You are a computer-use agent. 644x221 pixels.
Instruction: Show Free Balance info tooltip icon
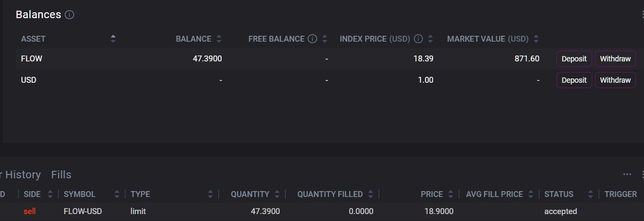[x=312, y=39]
